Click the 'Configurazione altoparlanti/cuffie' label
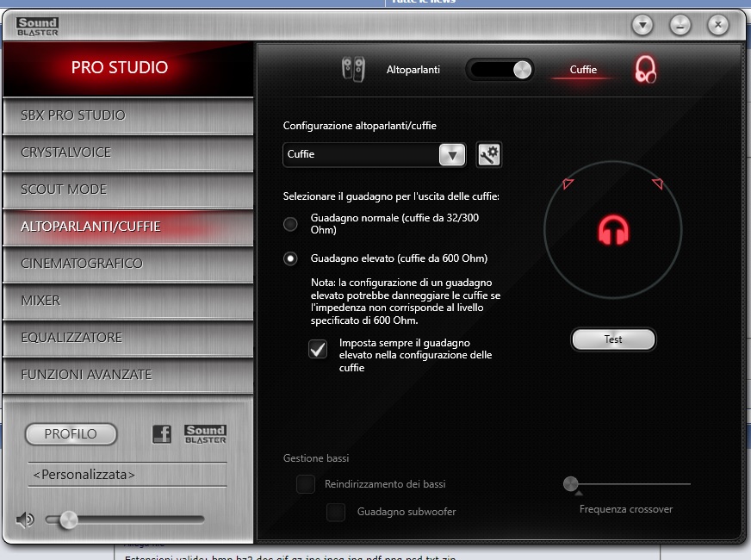The image size is (751, 560). coord(360,126)
